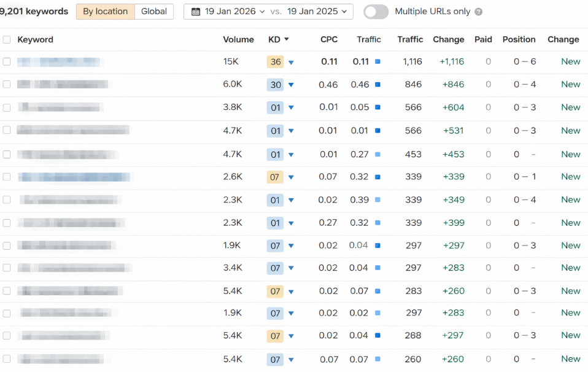588x372 pixels.
Task: Open the 19 Jan 2025 comparison date dropdown
Action: click(x=317, y=12)
